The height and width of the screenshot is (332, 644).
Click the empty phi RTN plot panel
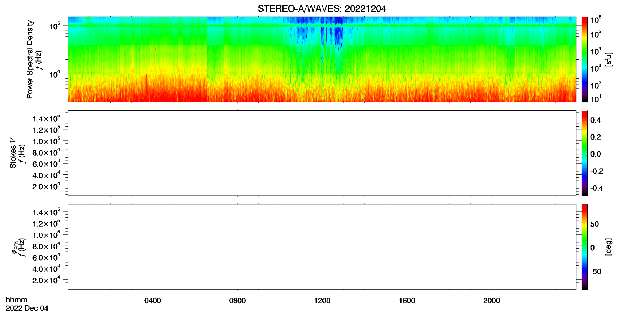pyautogui.click(x=322, y=247)
